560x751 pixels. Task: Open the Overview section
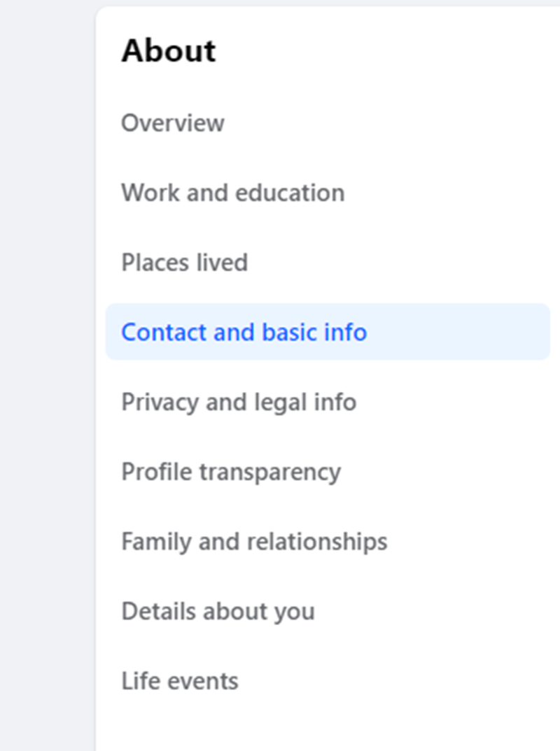click(173, 123)
